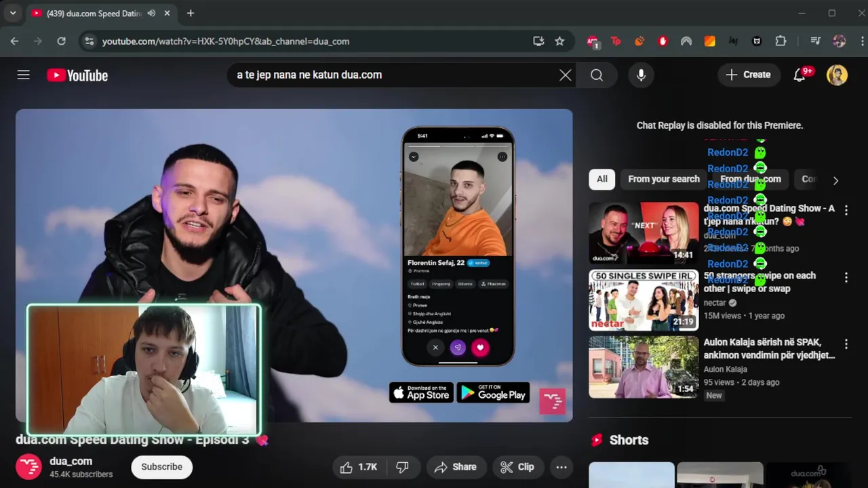Subscribe to the dua_com channel

(x=161, y=467)
